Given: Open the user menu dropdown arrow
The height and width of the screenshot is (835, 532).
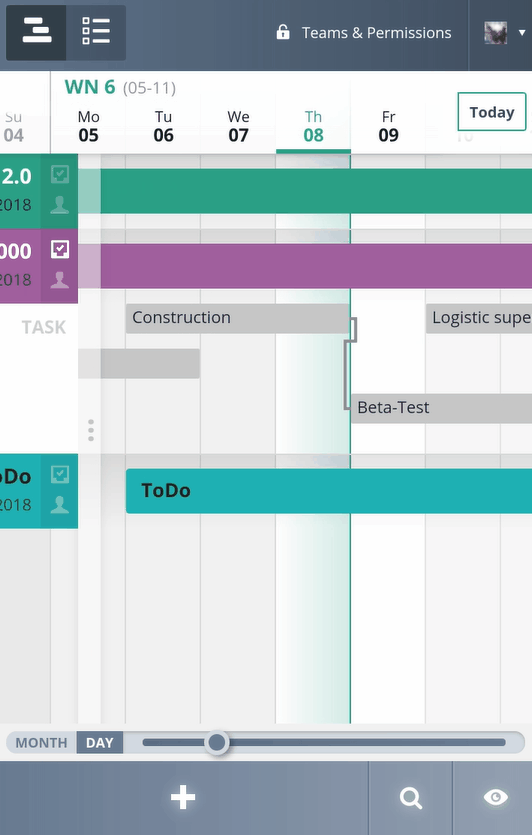Looking at the screenshot, I should pyautogui.click(x=522, y=33).
